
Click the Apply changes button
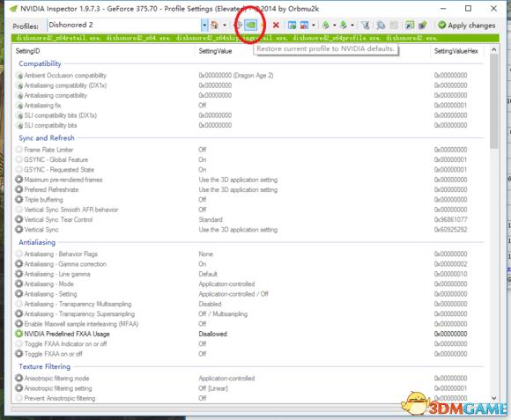pos(467,25)
